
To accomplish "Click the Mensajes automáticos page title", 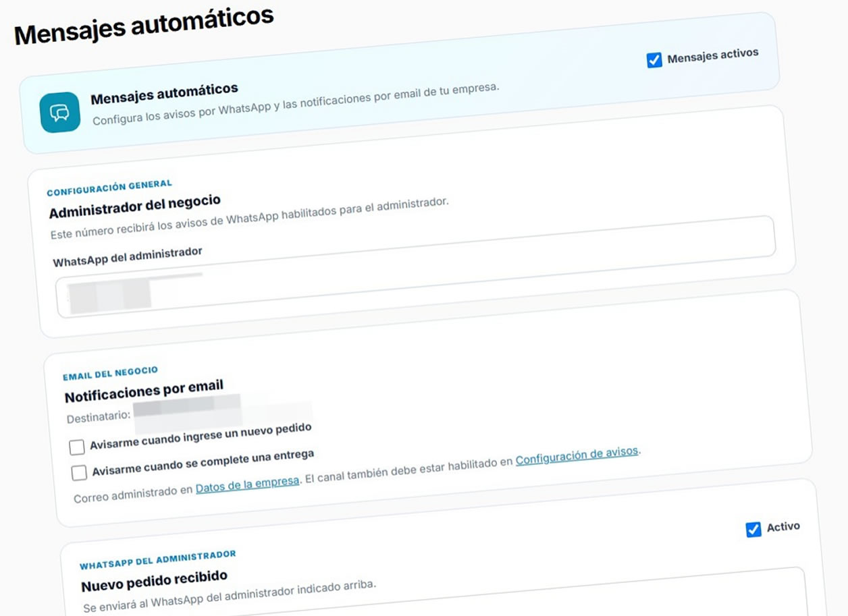I will [x=144, y=27].
